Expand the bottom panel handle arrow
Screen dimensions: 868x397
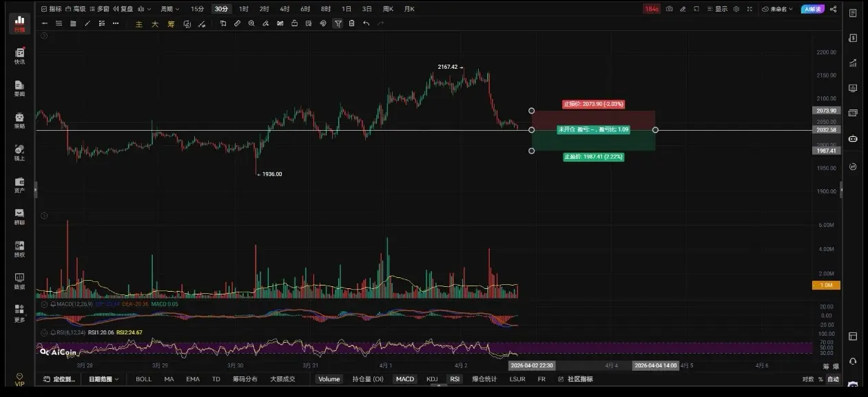click(440, 386)
